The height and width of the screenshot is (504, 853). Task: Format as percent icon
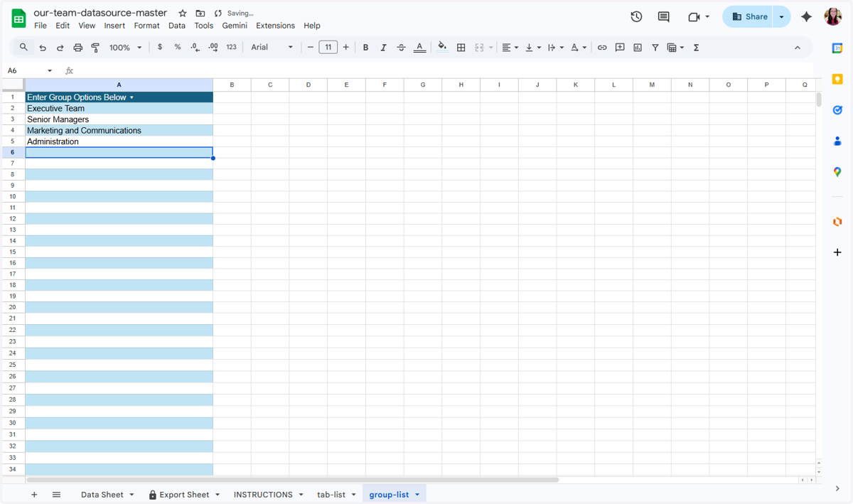pyautogui.click(x=178, y=47)
